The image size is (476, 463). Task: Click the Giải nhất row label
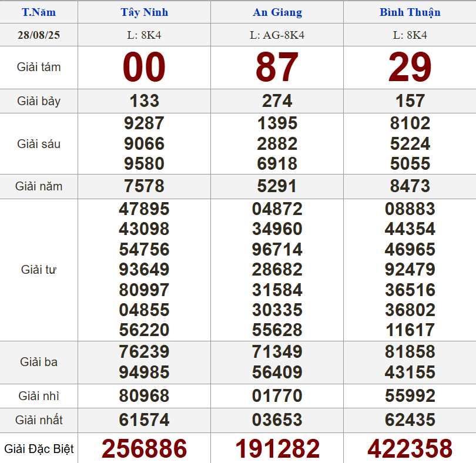tap(39, 420)
